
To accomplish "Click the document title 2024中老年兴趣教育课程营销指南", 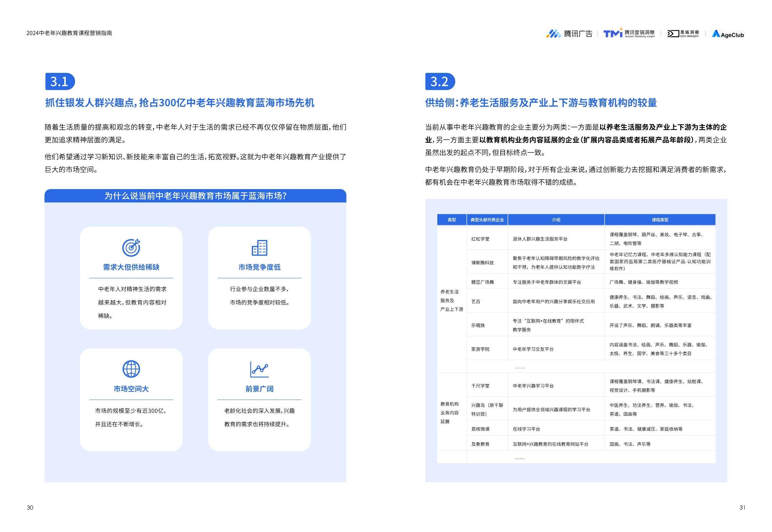I will (69, 33).
